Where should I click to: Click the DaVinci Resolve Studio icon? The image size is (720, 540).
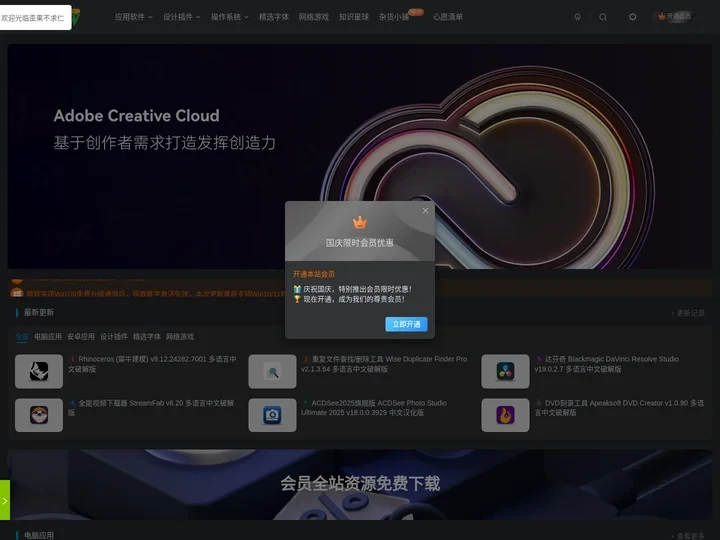pyautogui.click(x=505, y=371)
